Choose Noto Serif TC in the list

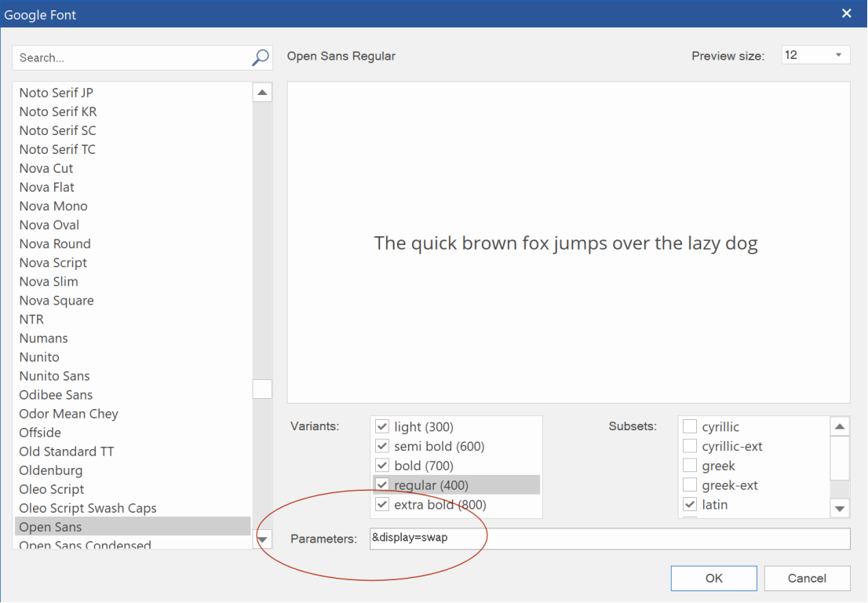point(133,149)
